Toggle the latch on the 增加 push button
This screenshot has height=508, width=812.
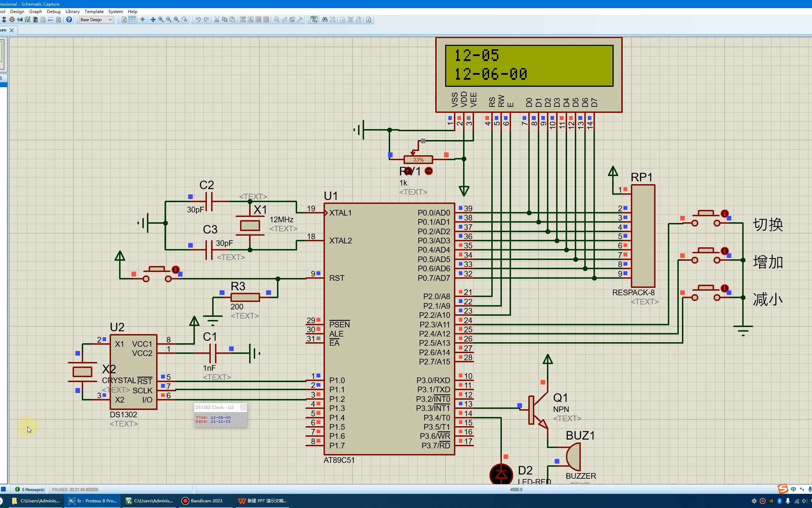pos(725,251)
